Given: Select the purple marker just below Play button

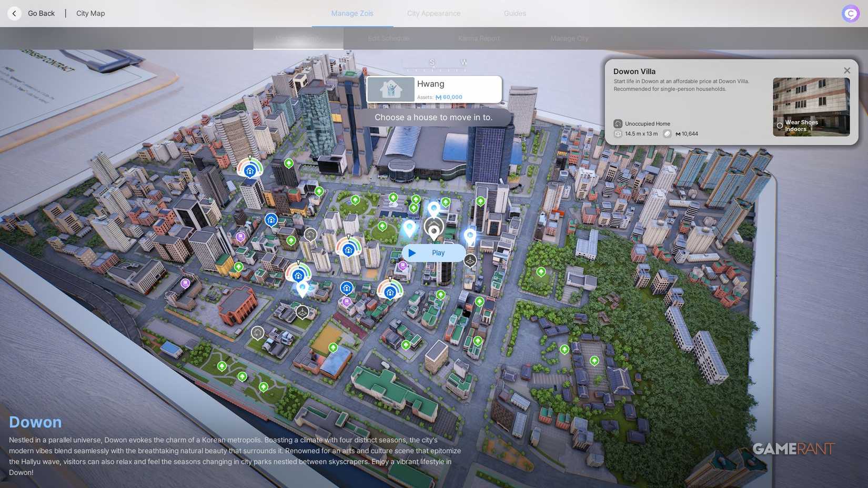Looking at the screenshot, I should [402, 266].
